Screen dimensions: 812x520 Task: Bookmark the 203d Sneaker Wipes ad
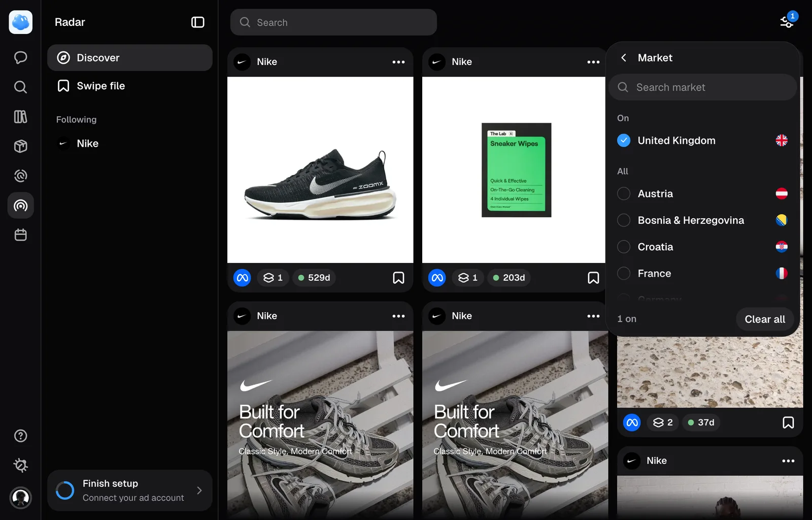[x=593, y=278]
